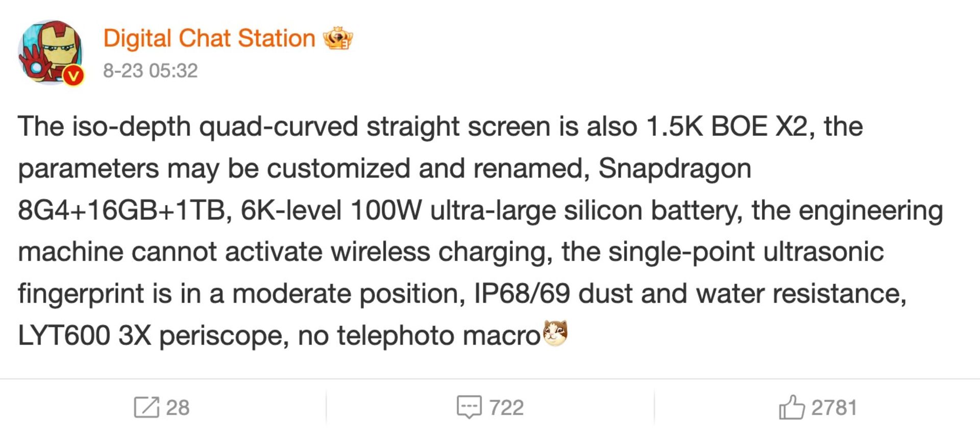The height and width of the screenshot is (432, 980).
Task: Open the Iron Man profile avatar
Action: (50, 53)
